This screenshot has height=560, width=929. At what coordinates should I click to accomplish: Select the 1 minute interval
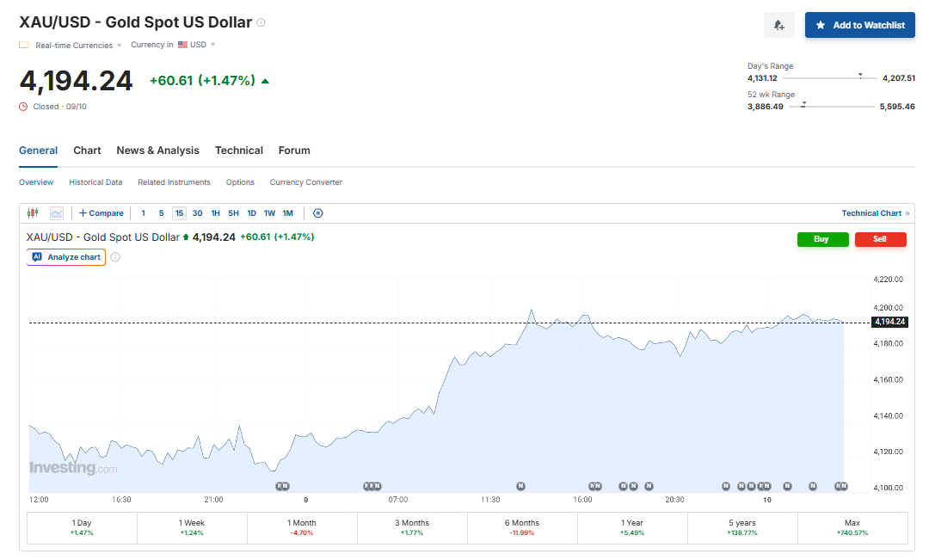click(x=144, y=213)
